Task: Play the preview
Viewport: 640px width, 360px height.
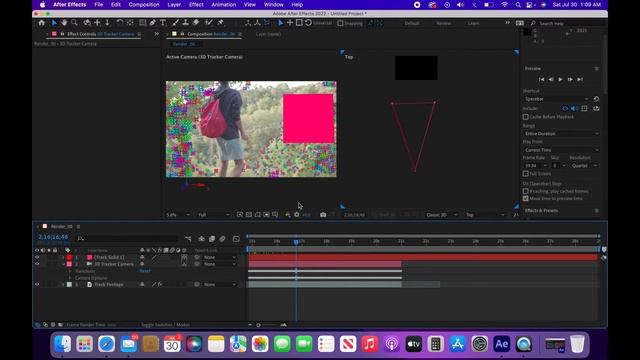Action: [560, 79]
